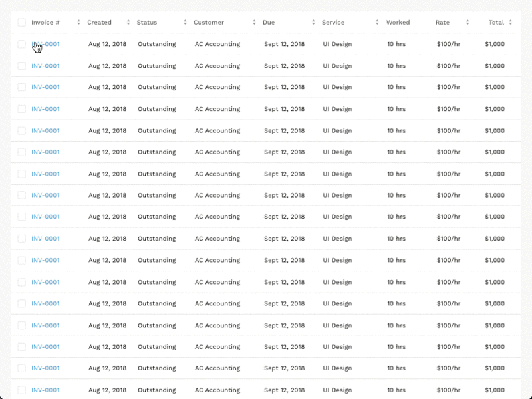Select AC Accounting in the first row

[x=217, y=44]
